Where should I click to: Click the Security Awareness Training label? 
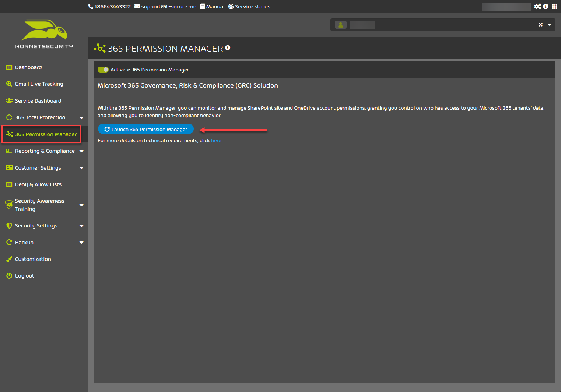coord(40,205)
